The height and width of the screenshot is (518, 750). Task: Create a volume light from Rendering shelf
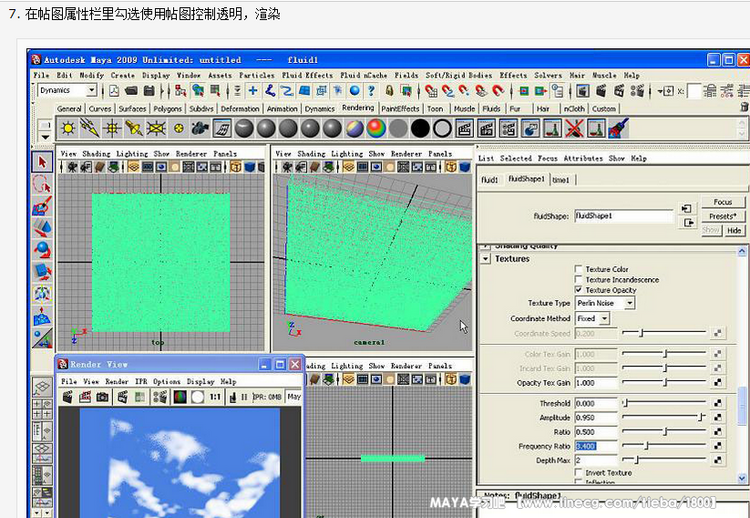pyautogui.click(x=178, y=128)
